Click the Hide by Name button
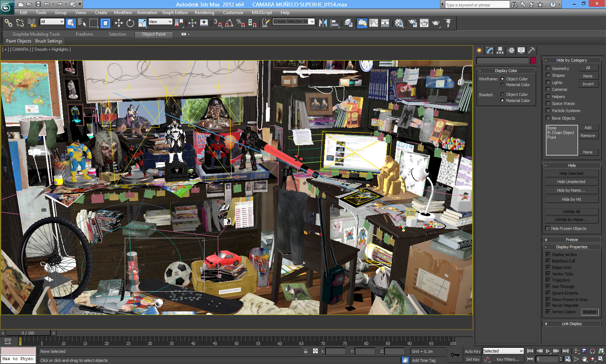The image size is (606, 364). tap(571, 190)
